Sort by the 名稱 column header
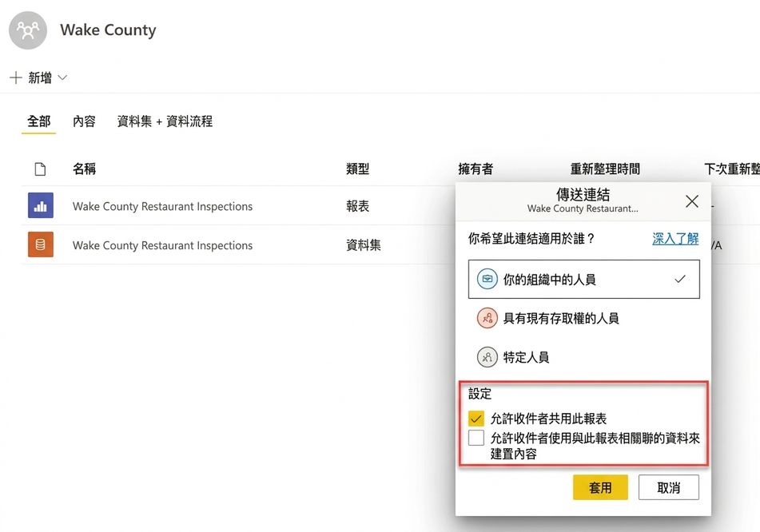 tap(84, 169)
